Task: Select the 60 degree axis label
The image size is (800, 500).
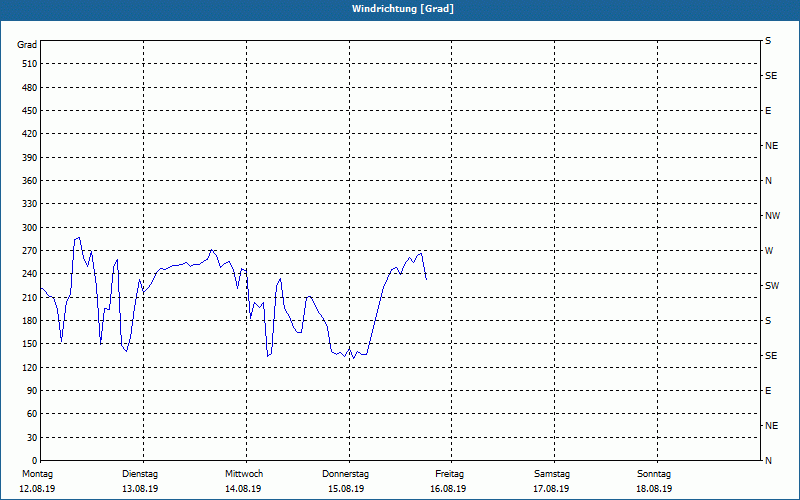Action: coord(31,413)
